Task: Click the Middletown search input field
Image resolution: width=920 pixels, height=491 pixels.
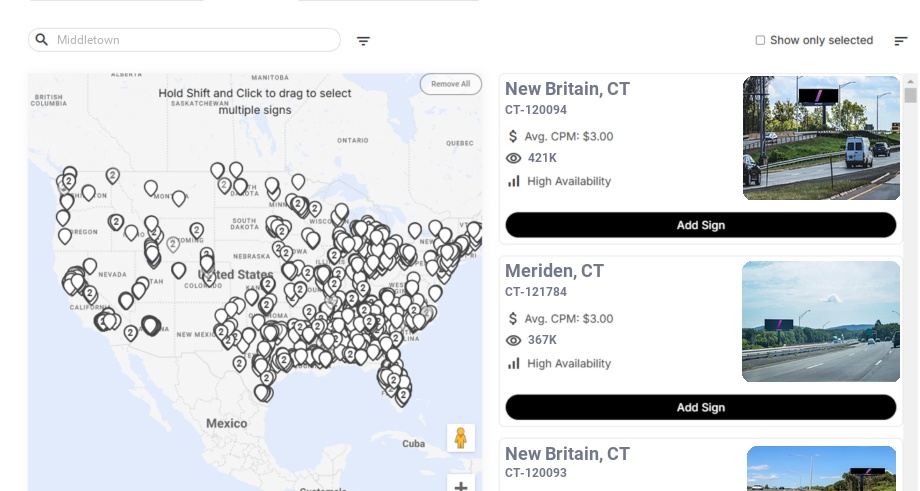Action: (x=190, y=40)
